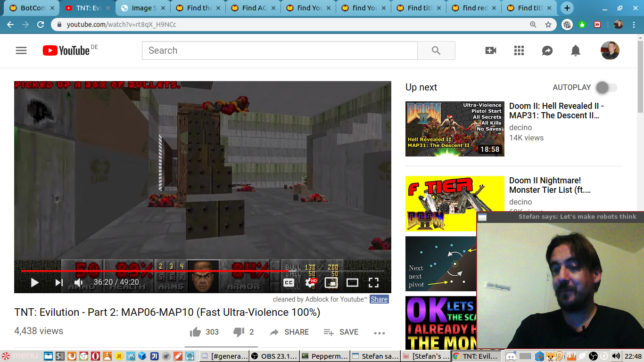
Task: Click the YouTube apps grid icon
Action: pos(519,50)
